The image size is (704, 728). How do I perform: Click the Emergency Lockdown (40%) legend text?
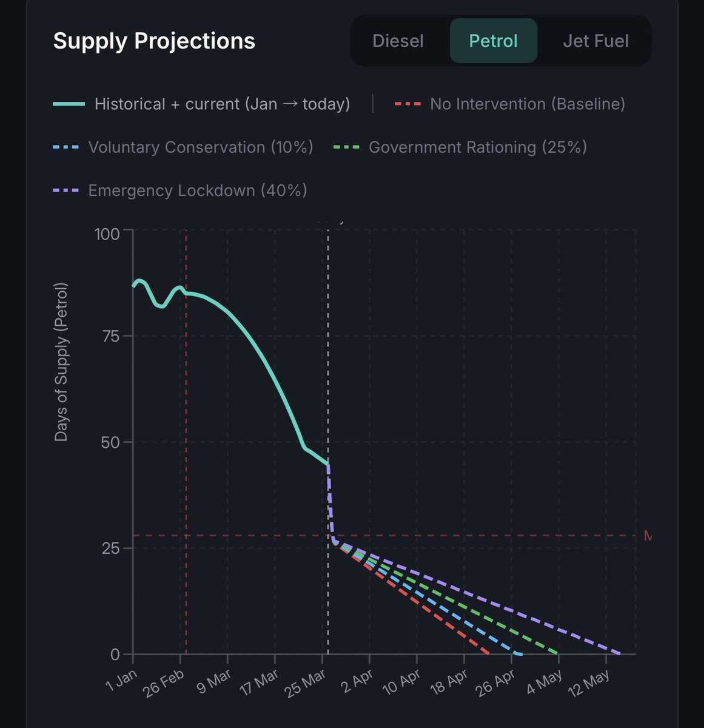point(198,190)
